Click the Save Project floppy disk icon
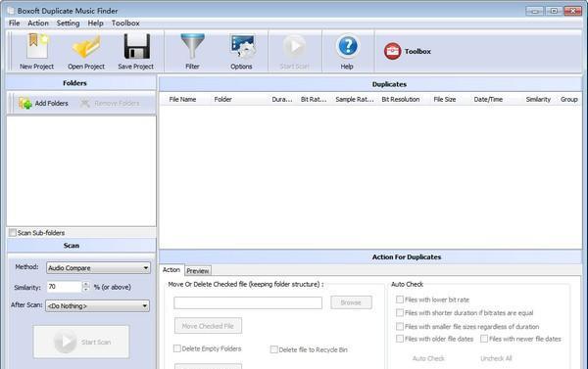 (x=137, y=46)
